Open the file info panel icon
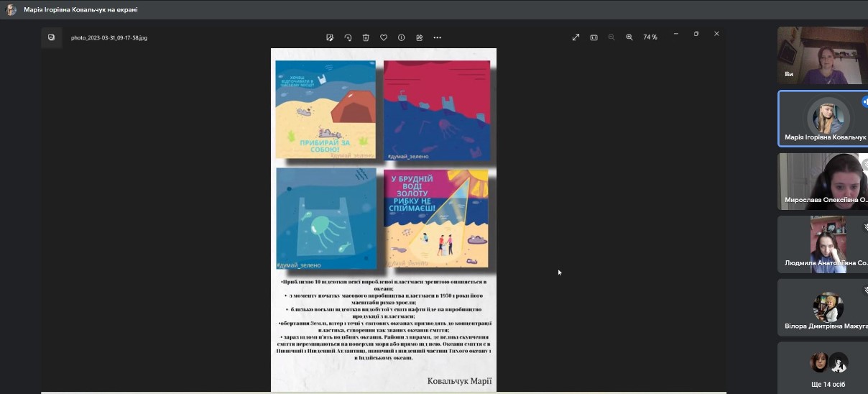868x394 pixels. coord(402,37)
